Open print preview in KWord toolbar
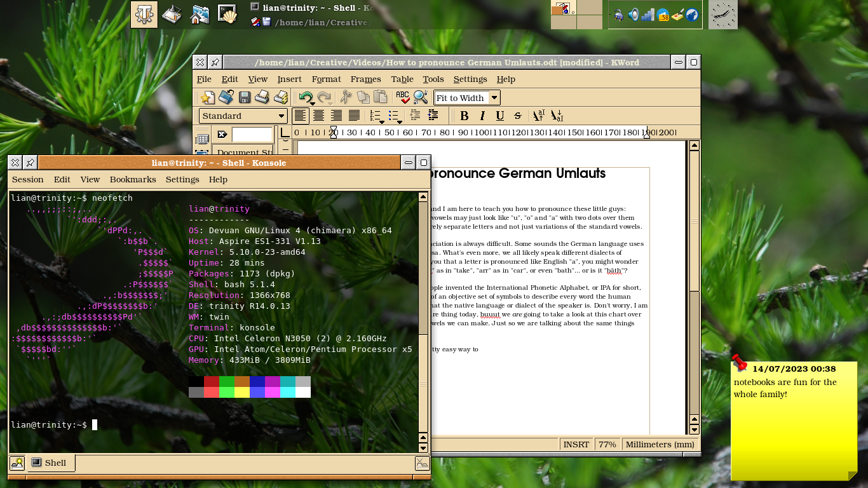The height and width of the screenshot is (488, 868). point(281,97)
